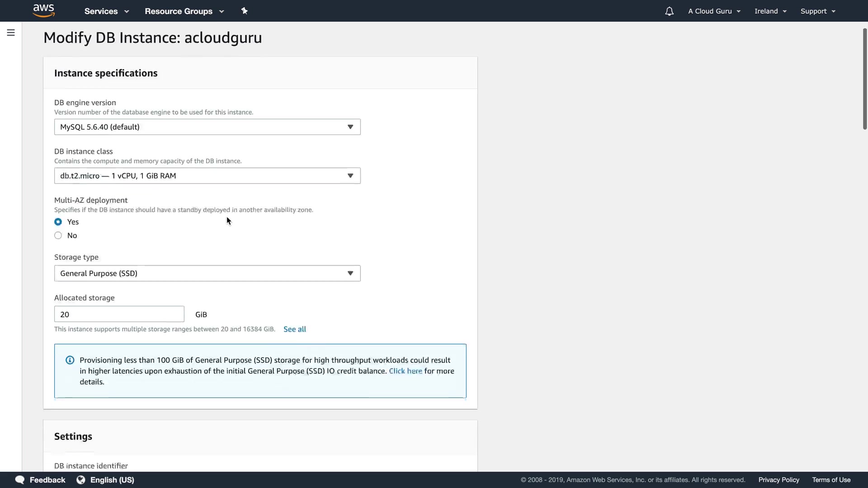
Task: Click the Allocated storage input field
Action: 119,314
